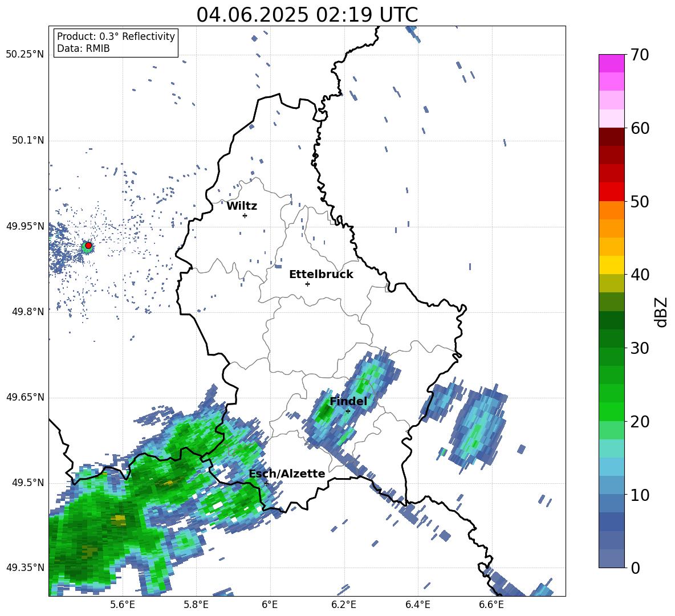Pick the bright green colorbar segment above 20
The height and width of the screenshot is (616, 675).
pos(611,412)
